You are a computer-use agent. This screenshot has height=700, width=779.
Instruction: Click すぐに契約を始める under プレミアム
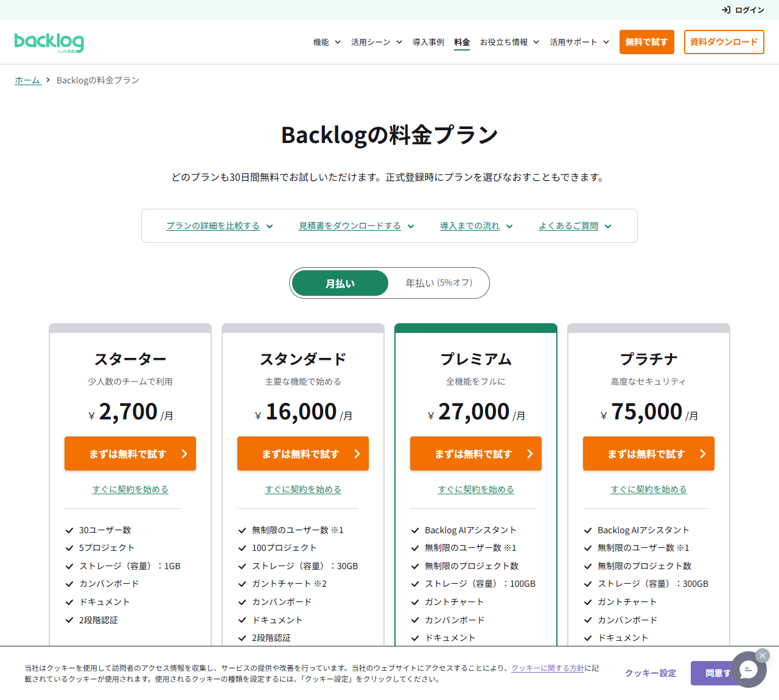476,489
